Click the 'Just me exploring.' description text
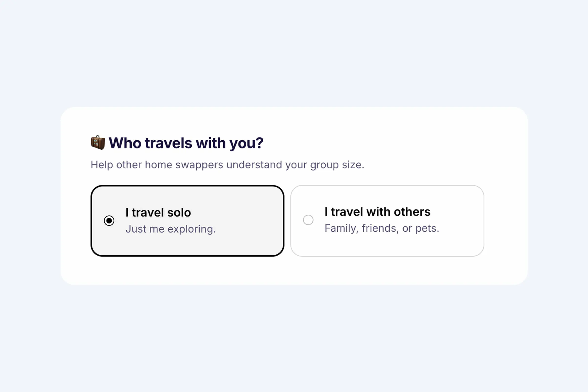Viewport: 588px width, 392px height. click(x=171, y=229)
